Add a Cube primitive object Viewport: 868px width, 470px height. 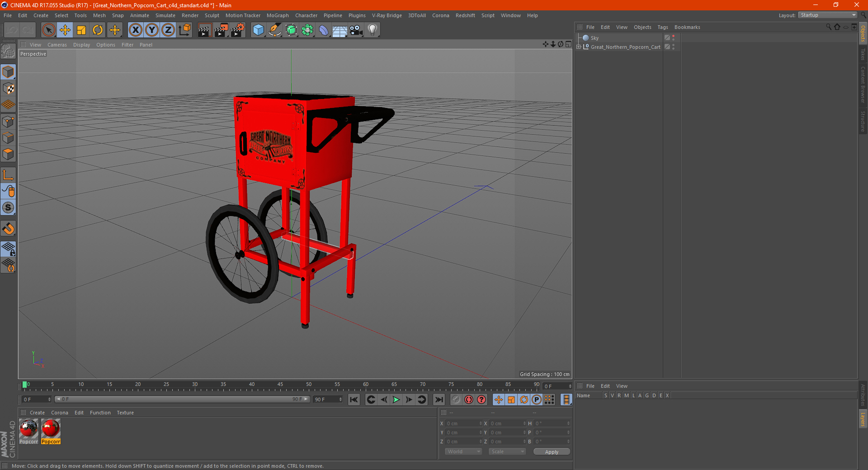point(258,30)
